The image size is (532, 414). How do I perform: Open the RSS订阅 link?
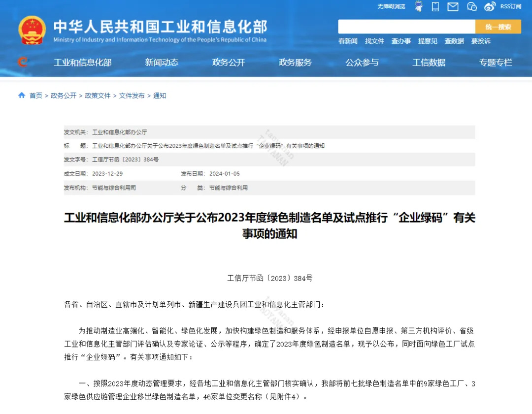(x=510, y=6)
